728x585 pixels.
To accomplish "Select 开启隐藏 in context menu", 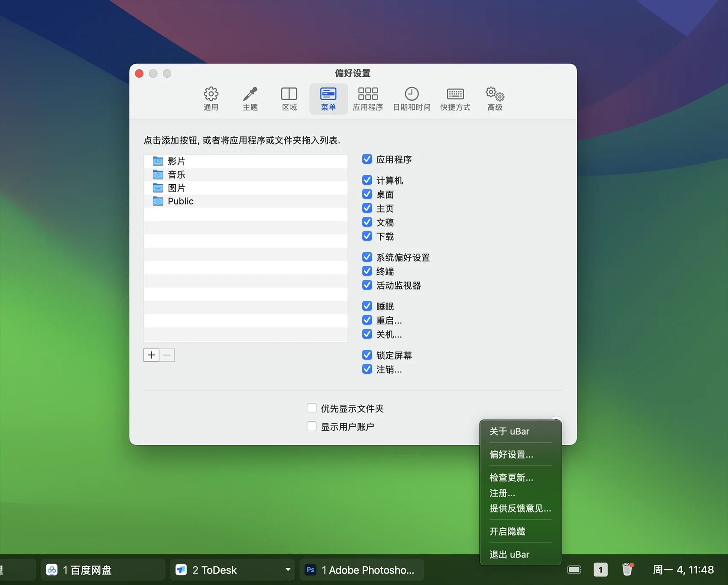I will click(x=520, y=531).
